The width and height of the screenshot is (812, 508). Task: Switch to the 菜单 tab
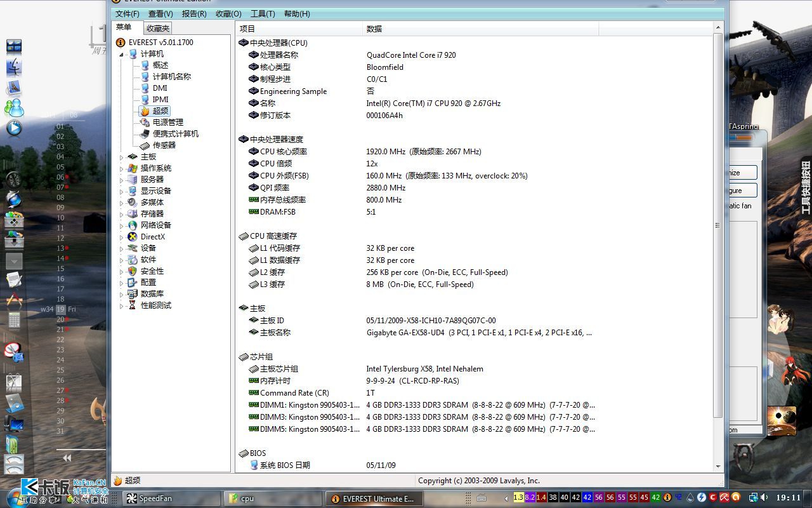click(128, 27)
